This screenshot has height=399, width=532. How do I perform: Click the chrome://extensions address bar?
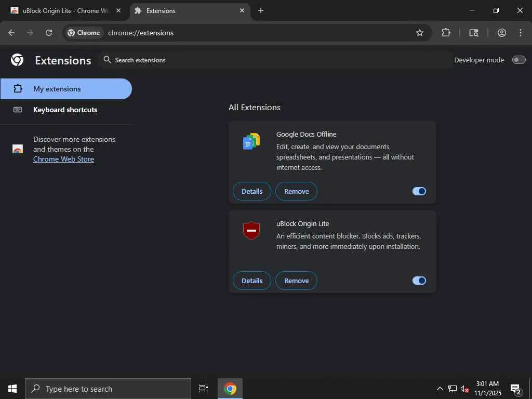click(x=247, y=33)
